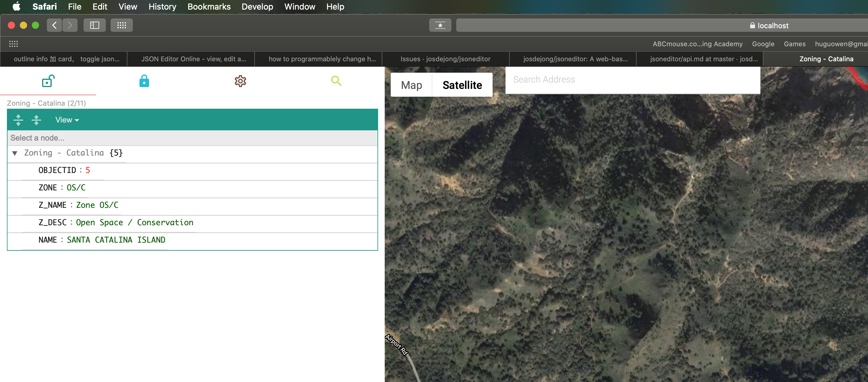The image size is (868, 382).
Task: Switch map to Satellite view
Action: (462, 85)
